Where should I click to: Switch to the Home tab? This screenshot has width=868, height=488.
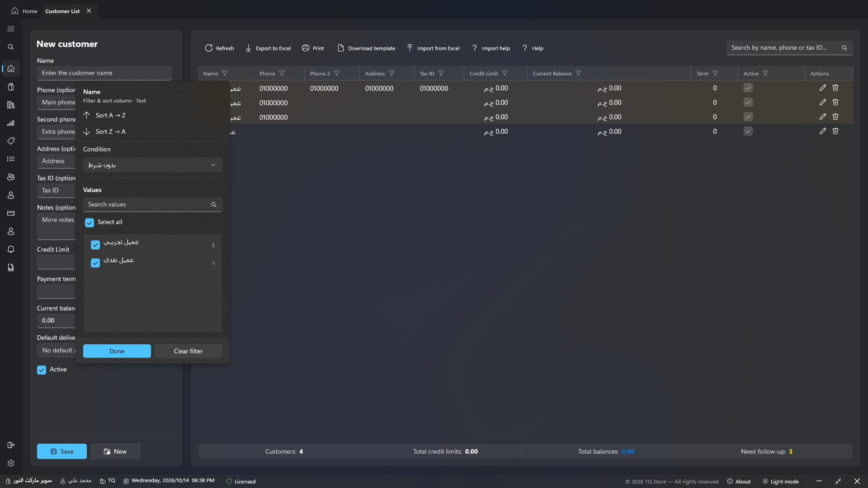click(24, 11)
